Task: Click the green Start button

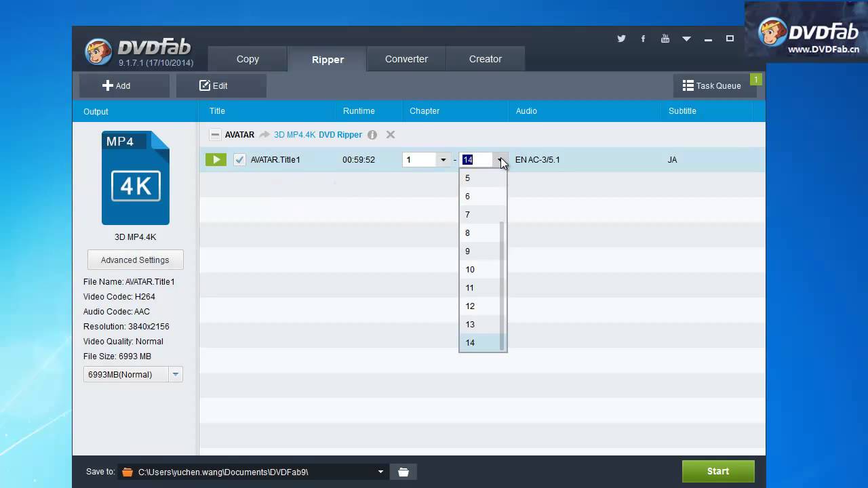Action: coord(718,471)
